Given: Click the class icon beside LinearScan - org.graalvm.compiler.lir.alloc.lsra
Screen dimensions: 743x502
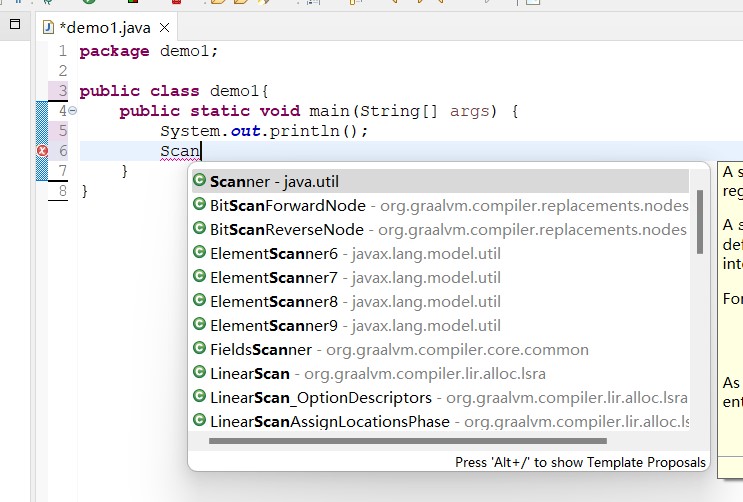Looking at the screenshot, I should tap(199, 372).
